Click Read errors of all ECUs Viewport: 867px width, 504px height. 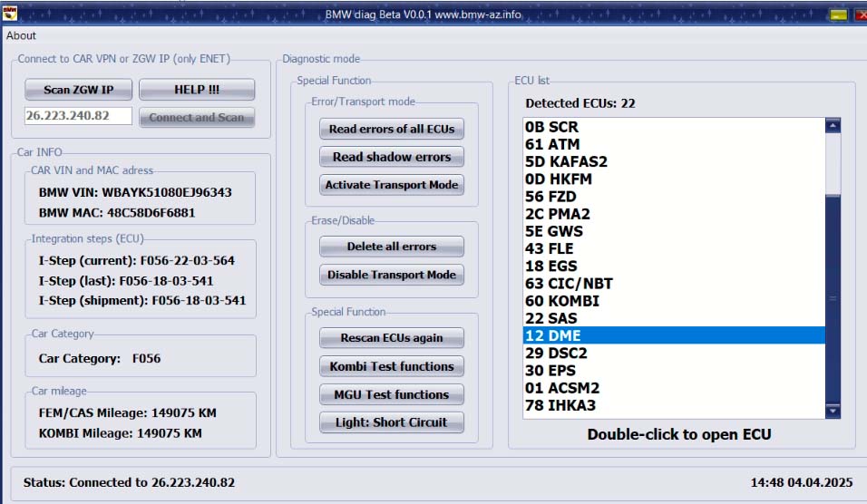[392, 129]
